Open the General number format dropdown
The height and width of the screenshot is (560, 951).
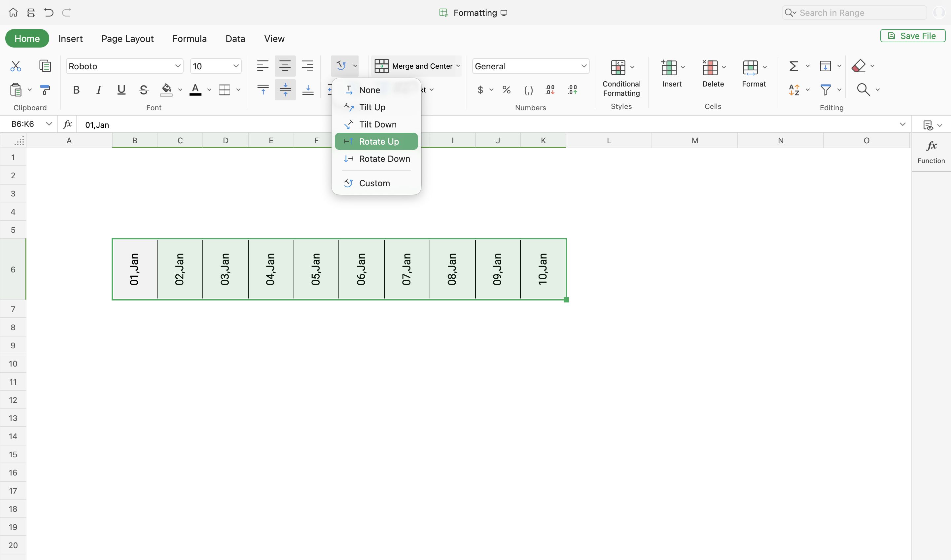pos(583,66)
